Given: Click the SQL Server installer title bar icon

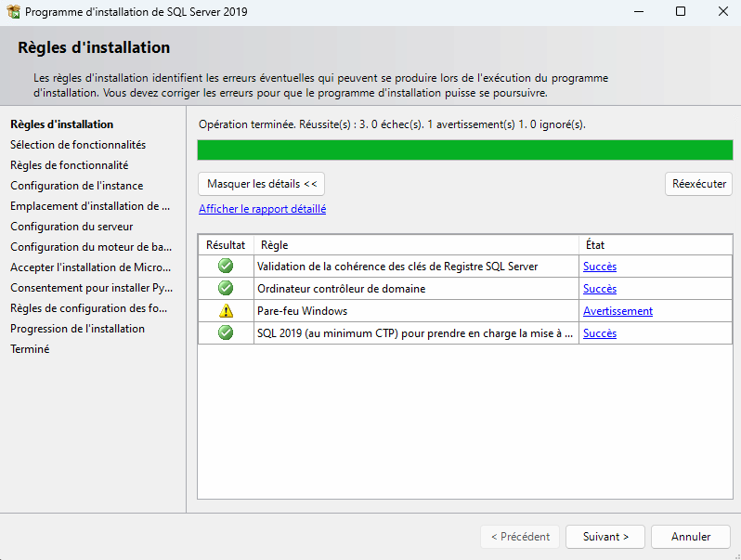Looking at the screenshot, I should click(x=13, y=12).
